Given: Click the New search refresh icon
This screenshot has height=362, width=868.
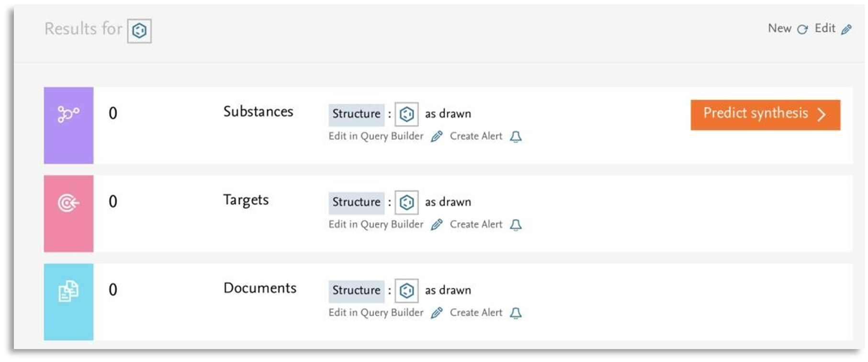Looking at the screenshot, I should point(802,30).
